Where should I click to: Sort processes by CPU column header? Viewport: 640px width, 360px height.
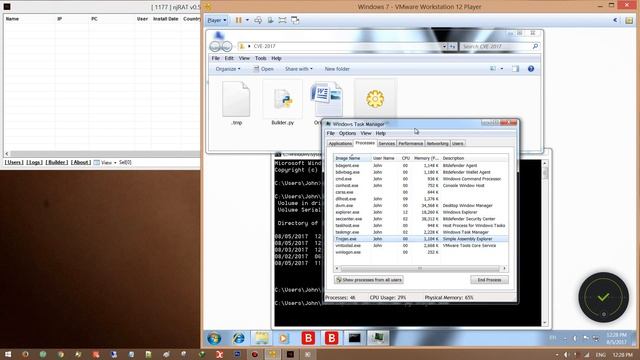(x=405, y=158)
